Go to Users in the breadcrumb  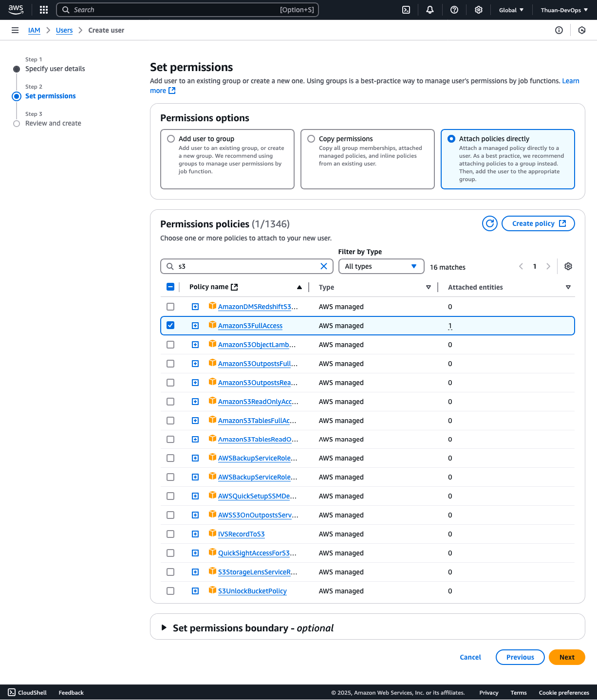click(x=64, y=30)
